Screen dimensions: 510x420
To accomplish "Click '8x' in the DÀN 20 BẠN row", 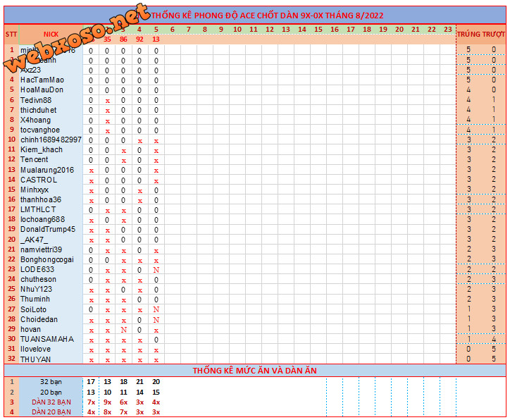I will tap(107, 412).
